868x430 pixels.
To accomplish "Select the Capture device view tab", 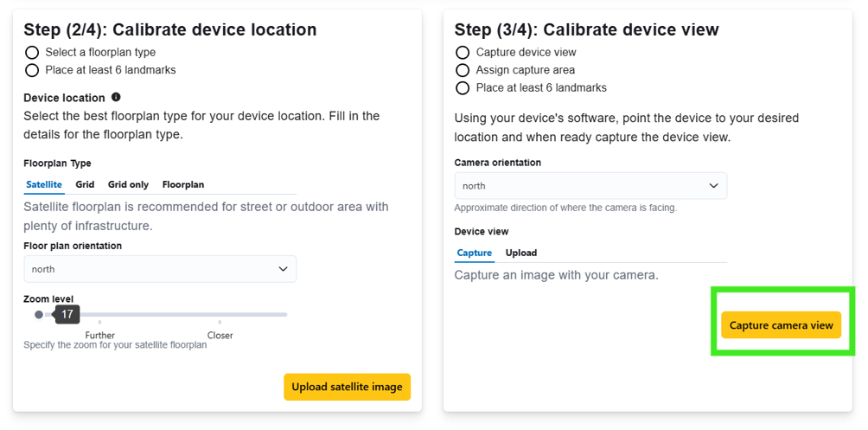I will 475,253.
